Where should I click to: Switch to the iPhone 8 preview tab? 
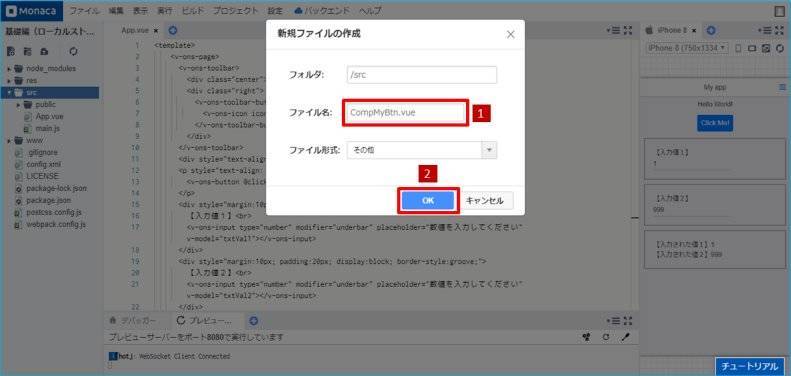click(x=671, y=30)
